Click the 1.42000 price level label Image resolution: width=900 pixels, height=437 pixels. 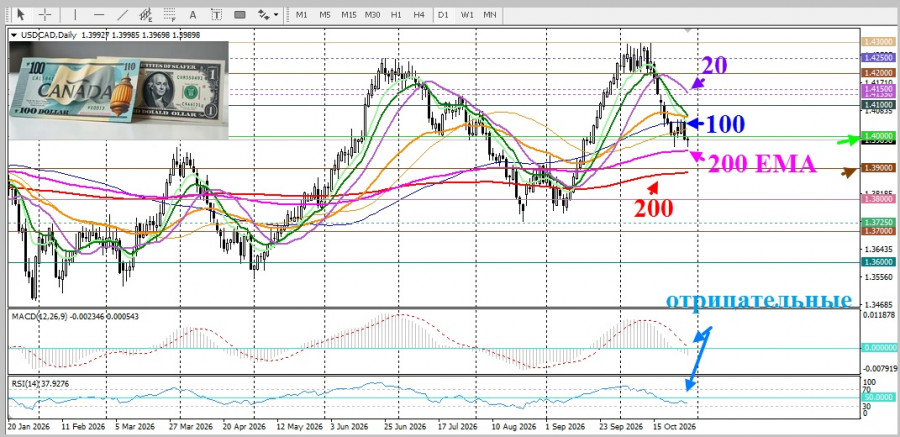pos(879,74)
